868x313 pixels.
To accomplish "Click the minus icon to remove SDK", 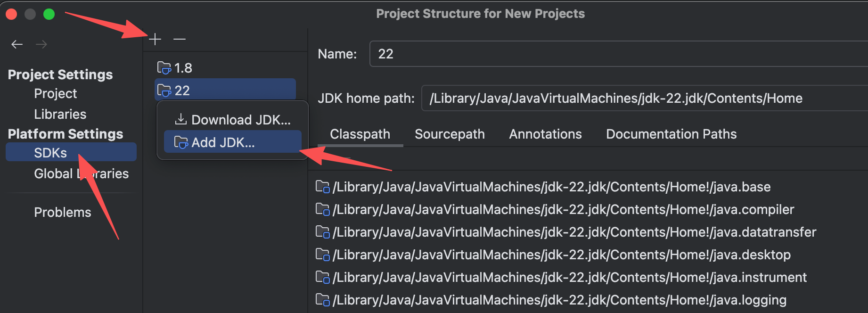I will [x=179, y=39].
